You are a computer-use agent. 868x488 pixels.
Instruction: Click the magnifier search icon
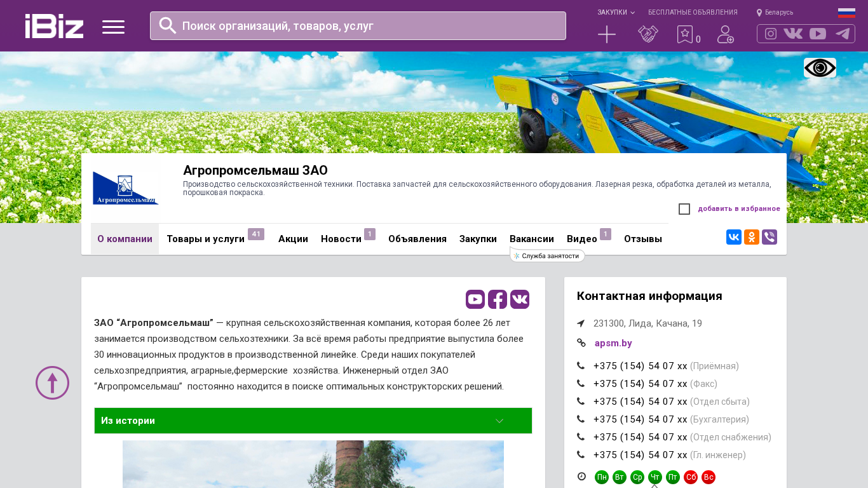[168, 25]
